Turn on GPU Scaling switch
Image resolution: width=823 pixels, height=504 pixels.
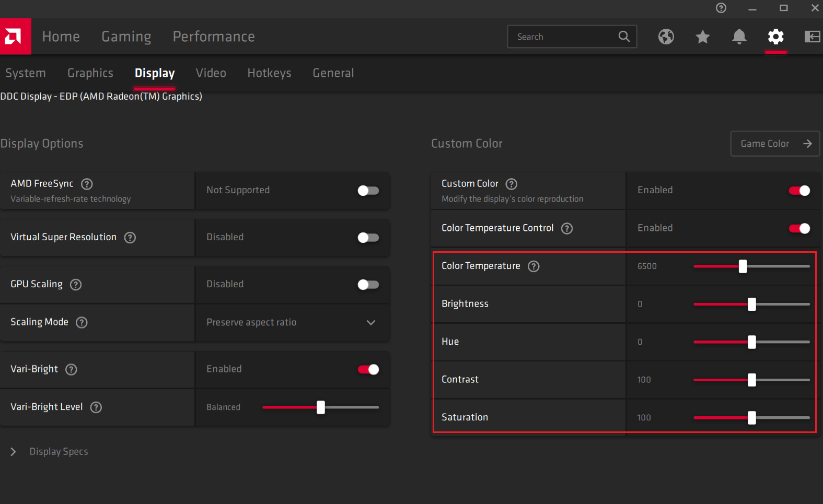368,285
